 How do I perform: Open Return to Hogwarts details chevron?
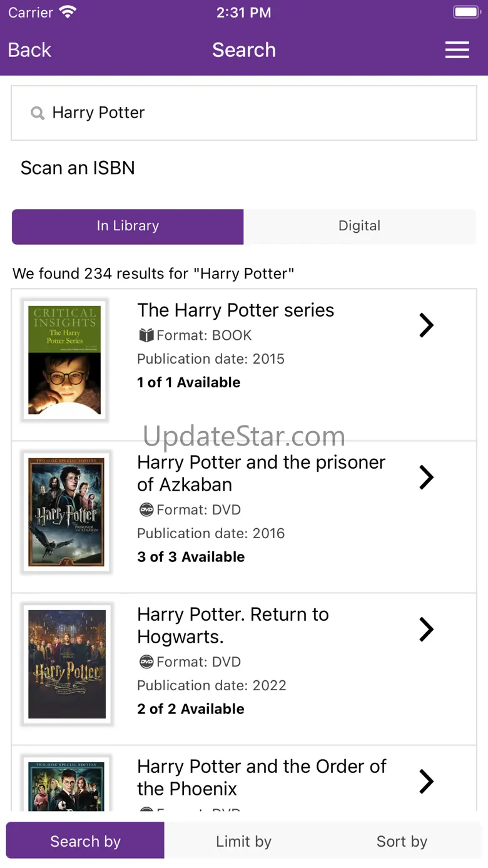(x=426, y=629)
